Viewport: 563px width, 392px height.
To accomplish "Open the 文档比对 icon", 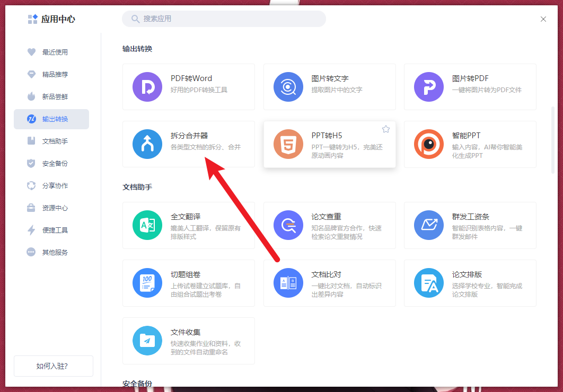I will point(288,283).
